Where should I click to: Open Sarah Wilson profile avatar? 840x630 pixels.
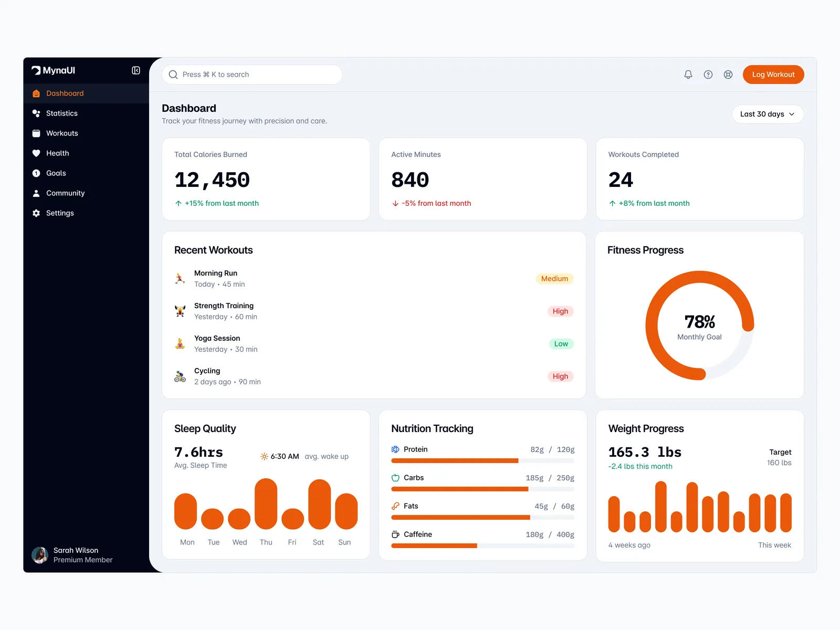pyautogui.click(x=40, y=555)
